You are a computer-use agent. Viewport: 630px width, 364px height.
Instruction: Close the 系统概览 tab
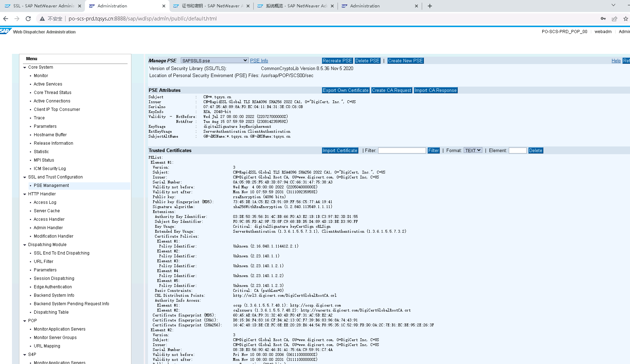pyautogui.click(x=332, y=6)
